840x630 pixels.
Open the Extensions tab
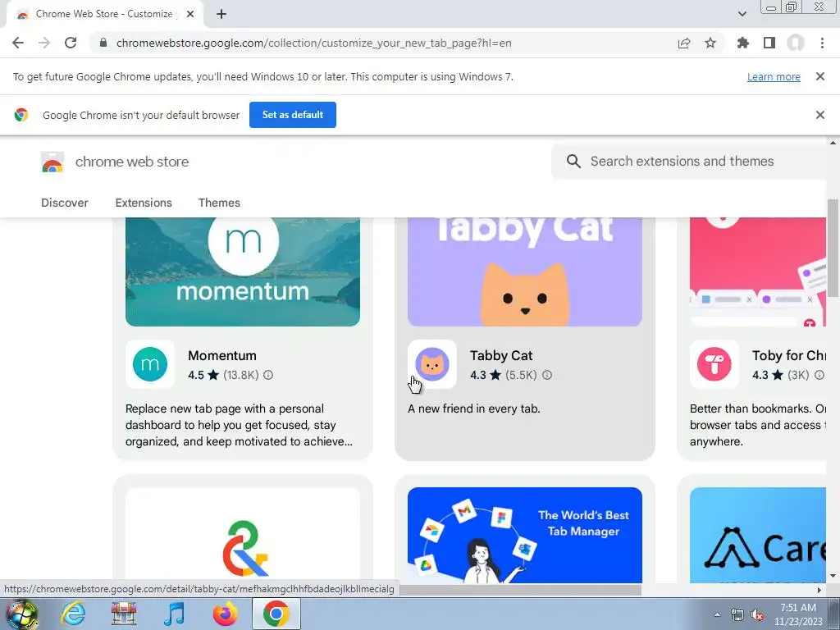[x=144, y=203]
